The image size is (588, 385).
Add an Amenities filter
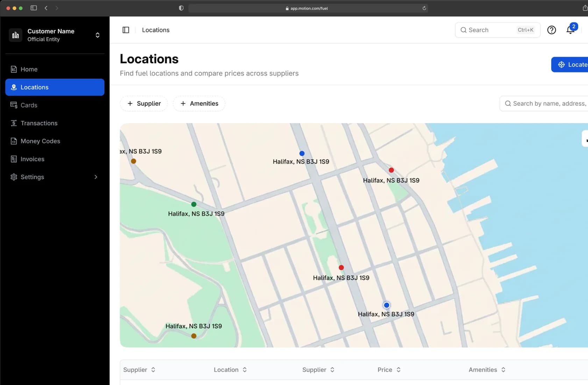pyautogui.click(x=199, y=104)
